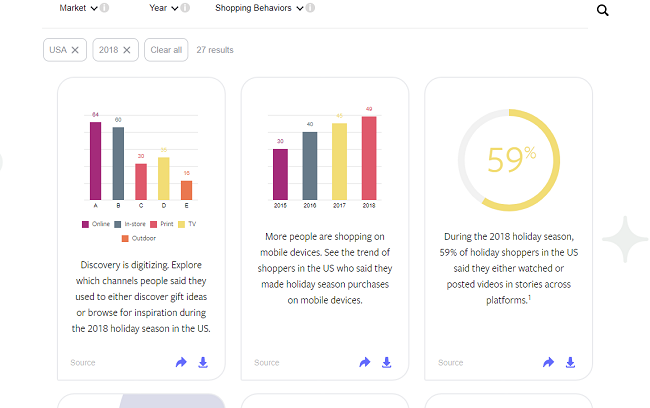Download the Discovery is digitizing card

click(203, 362)
